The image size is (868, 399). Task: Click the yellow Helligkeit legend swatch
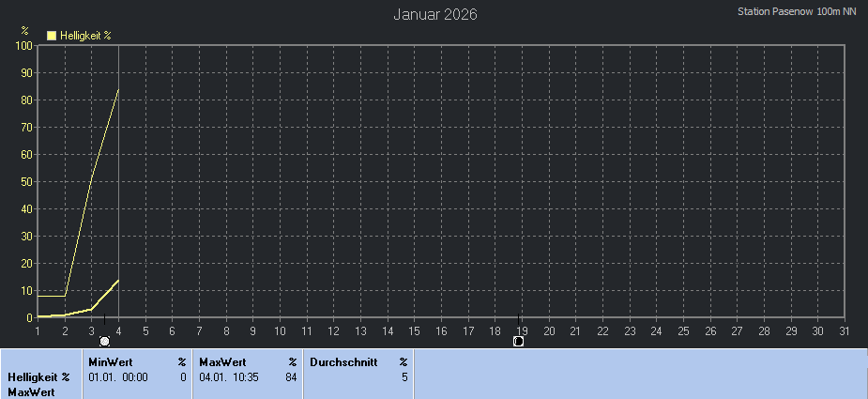(x=52, y=35)
